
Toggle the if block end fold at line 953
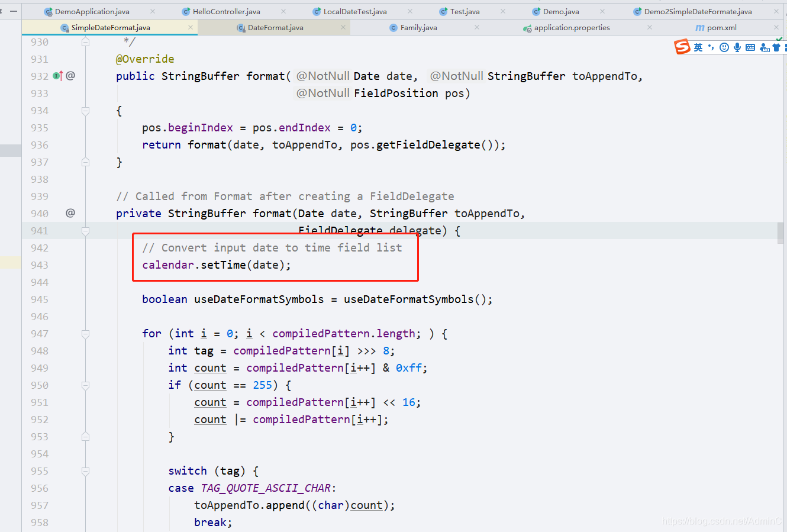pyautogui.click(x=85, y=436)
